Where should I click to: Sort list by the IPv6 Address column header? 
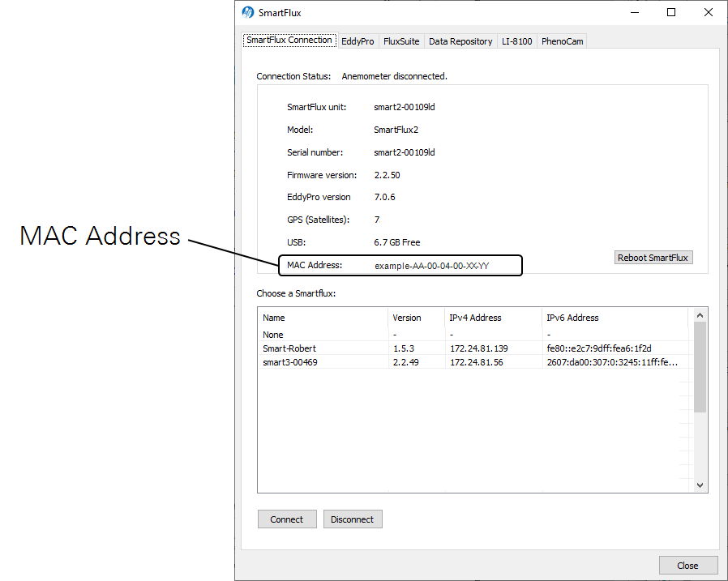click(x=615, y=318)
